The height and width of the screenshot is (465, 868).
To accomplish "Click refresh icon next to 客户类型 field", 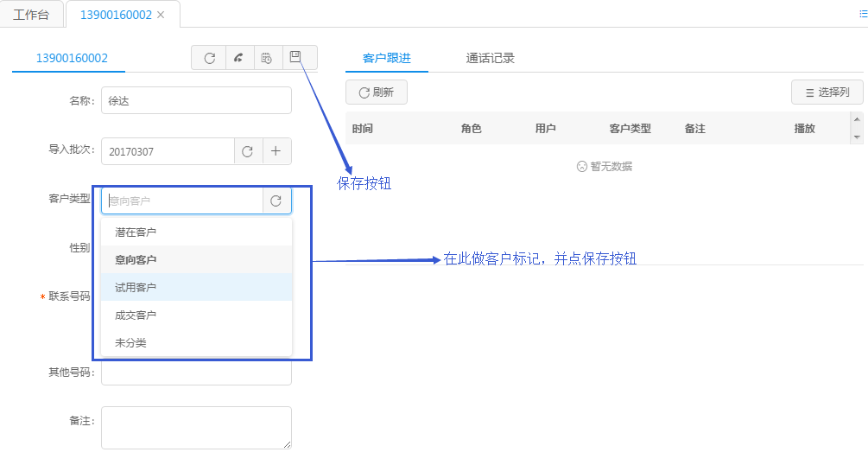I will (x=276, y=201).
